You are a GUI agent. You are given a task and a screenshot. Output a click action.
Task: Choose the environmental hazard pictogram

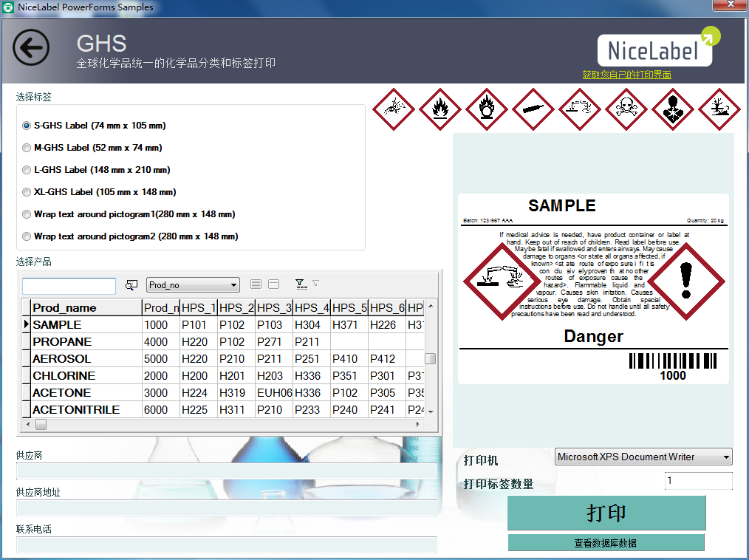(x=719, y=109)
